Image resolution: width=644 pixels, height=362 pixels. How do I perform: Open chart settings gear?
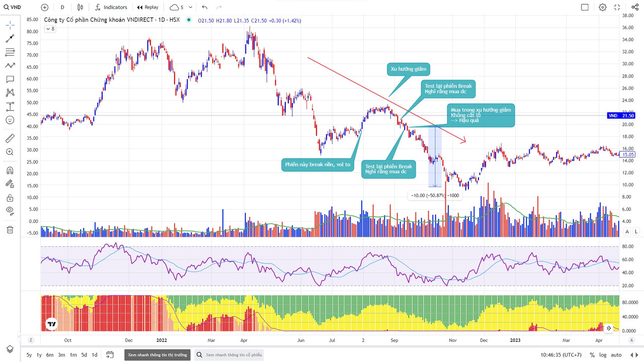coord(603,8)
